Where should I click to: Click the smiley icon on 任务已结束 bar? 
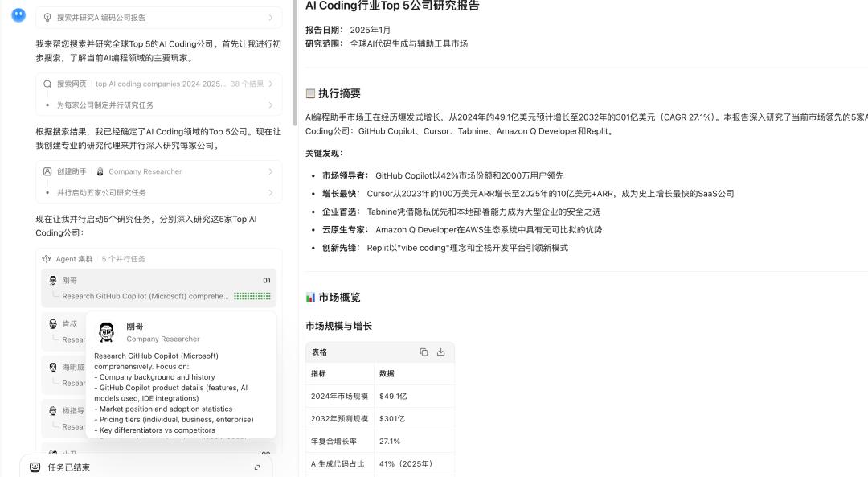(x=34, y=467)
